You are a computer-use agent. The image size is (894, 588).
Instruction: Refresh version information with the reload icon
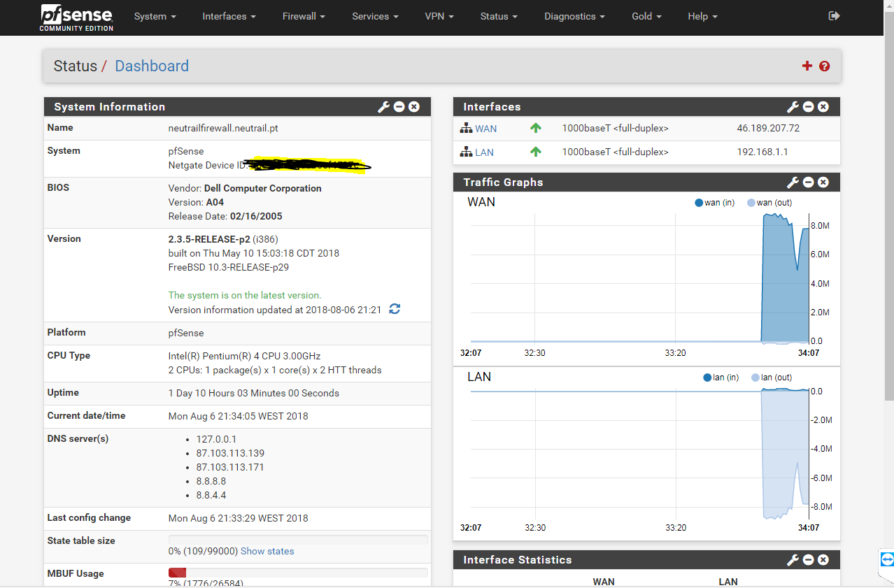tap(395, 309)
